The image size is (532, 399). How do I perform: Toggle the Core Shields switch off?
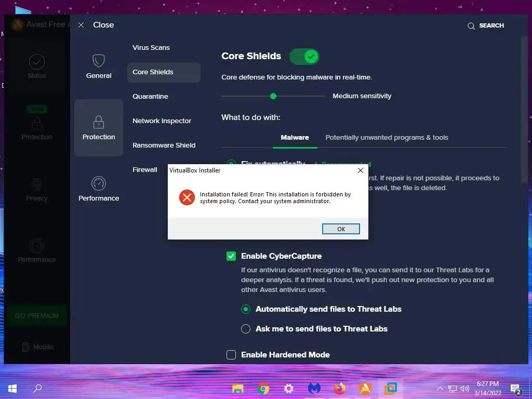pos(304,57)
